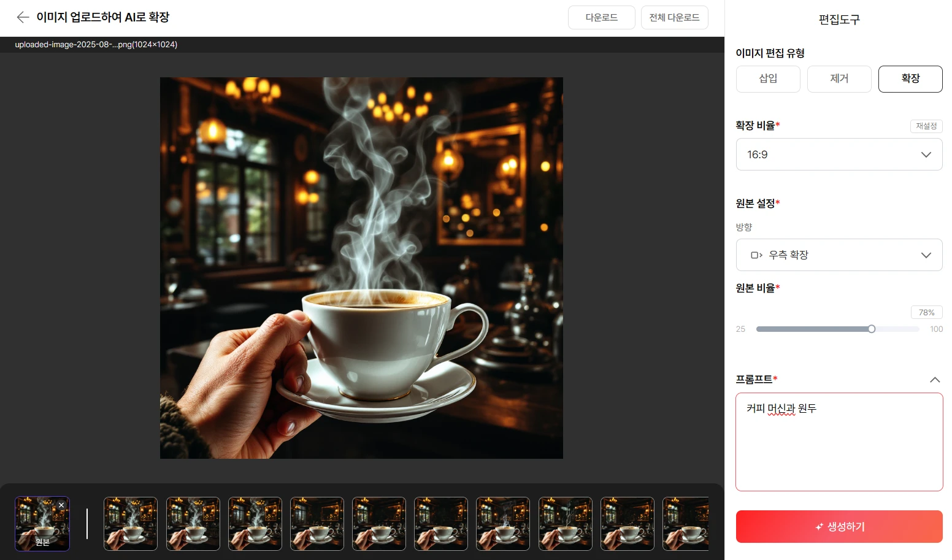Select the 원본 original thumbnail

(42, 524)
